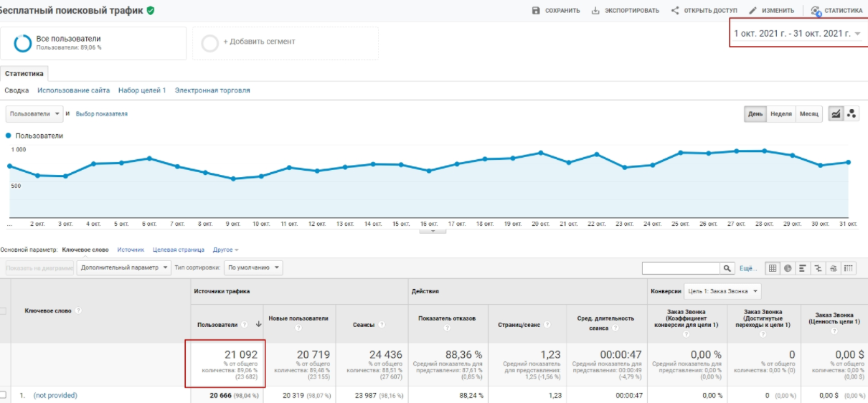This screenshot has width=868, height=403.
Task: Switch to the motion chart icon
Action: (852, 114)
